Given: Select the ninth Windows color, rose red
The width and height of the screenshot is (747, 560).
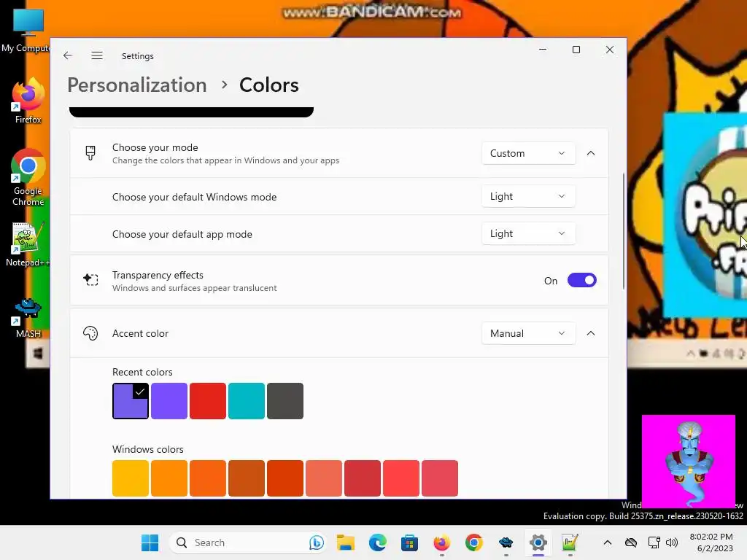Looking at the screenshot, I should tap(439, 478).
